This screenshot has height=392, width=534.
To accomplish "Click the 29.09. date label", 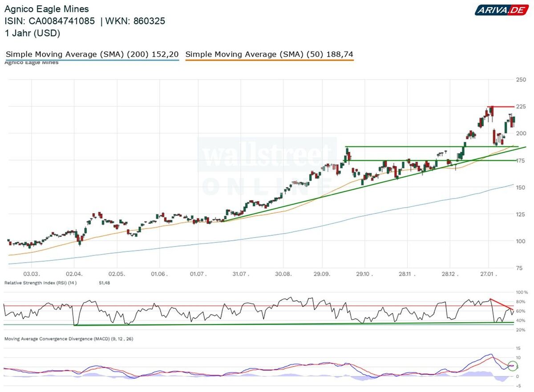I will click(x=323, y=274).
